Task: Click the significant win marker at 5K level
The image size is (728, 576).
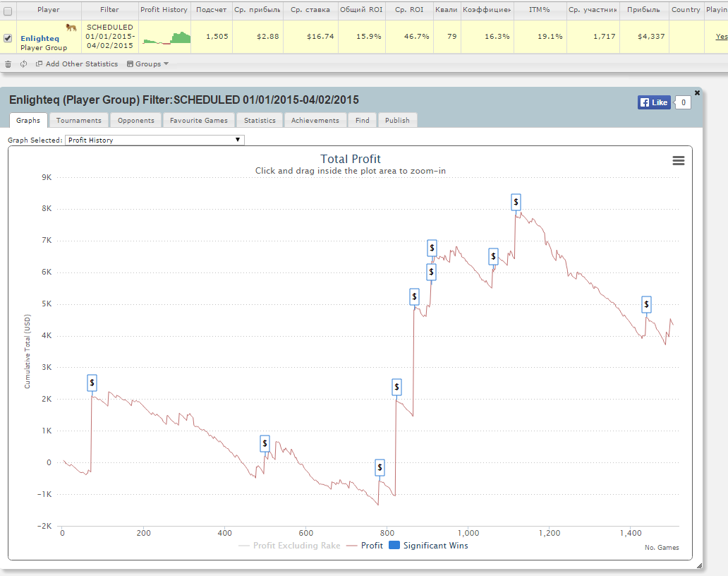Action: coord(414,297)
